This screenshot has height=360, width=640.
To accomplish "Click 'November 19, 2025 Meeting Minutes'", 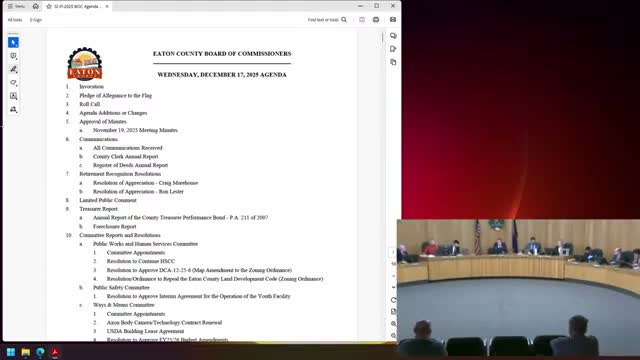I will [x=135, y=130].
